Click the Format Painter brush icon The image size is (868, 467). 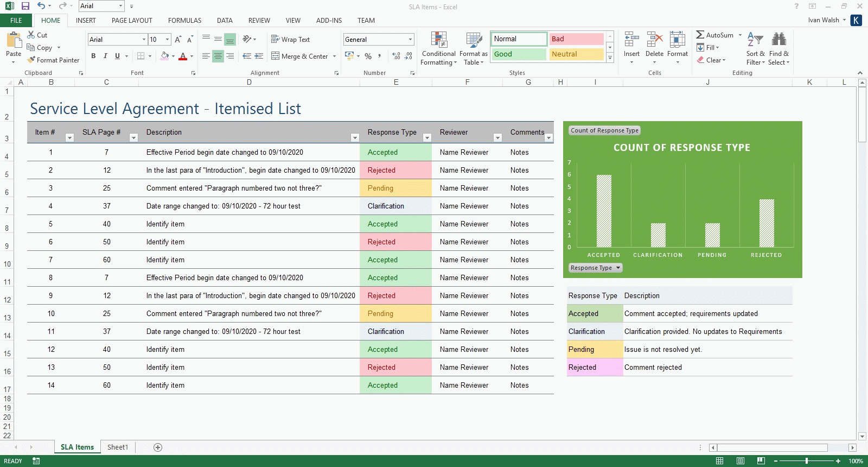tap(31, 60)
